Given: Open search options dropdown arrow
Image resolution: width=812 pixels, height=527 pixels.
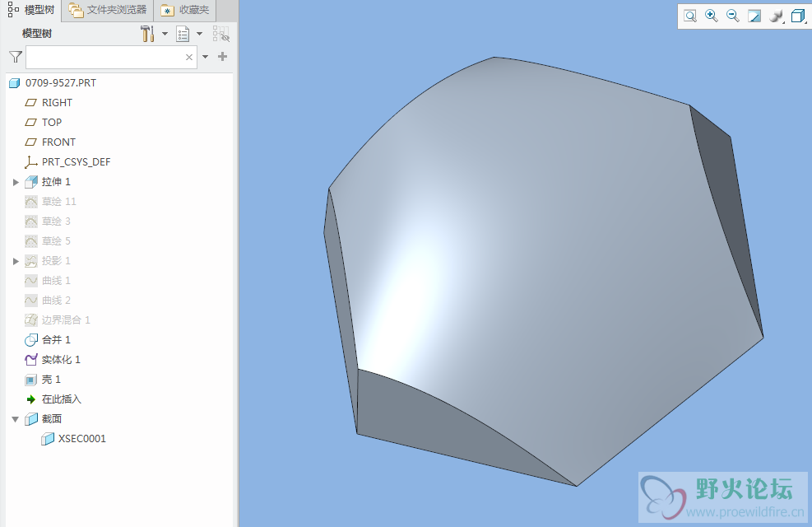Looking at the screenshot, I should (x=205, y=57).
